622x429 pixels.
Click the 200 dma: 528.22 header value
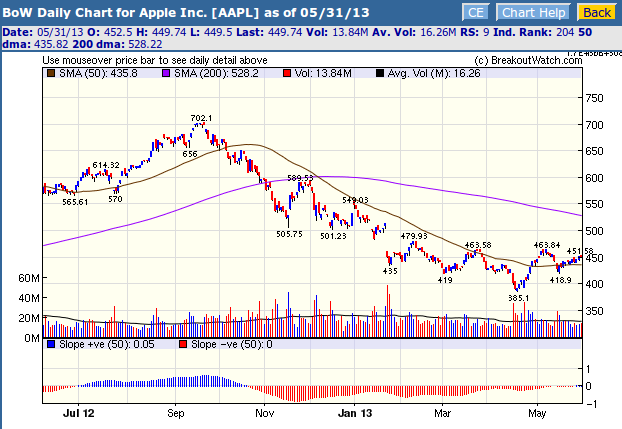[117, 44]
